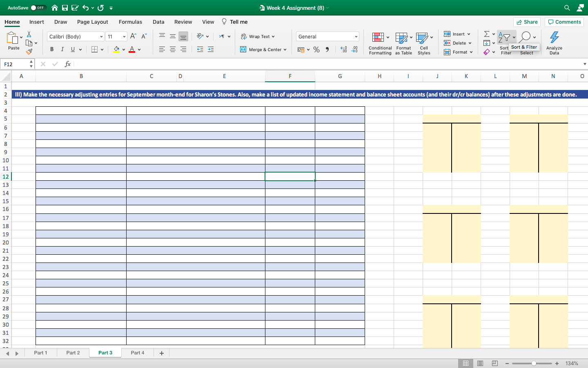Click the Copy icon
The height and width of the screenshot is (368, 588).
point(29,43)
